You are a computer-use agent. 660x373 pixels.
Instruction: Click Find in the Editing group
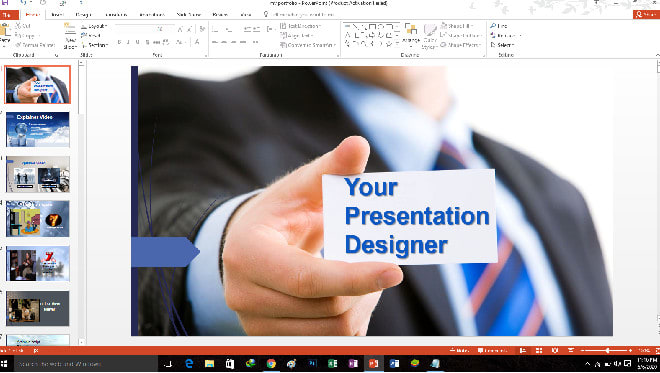499,26
